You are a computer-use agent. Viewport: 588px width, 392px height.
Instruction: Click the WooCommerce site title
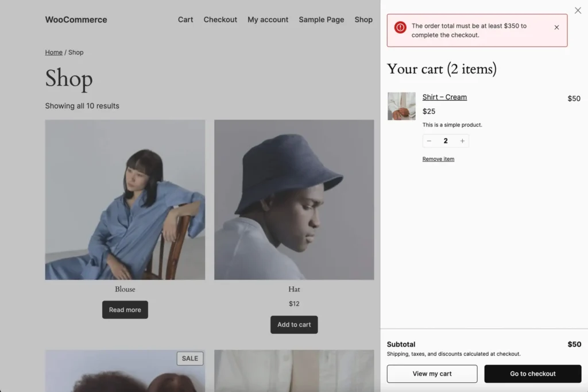tap(76, 20)
